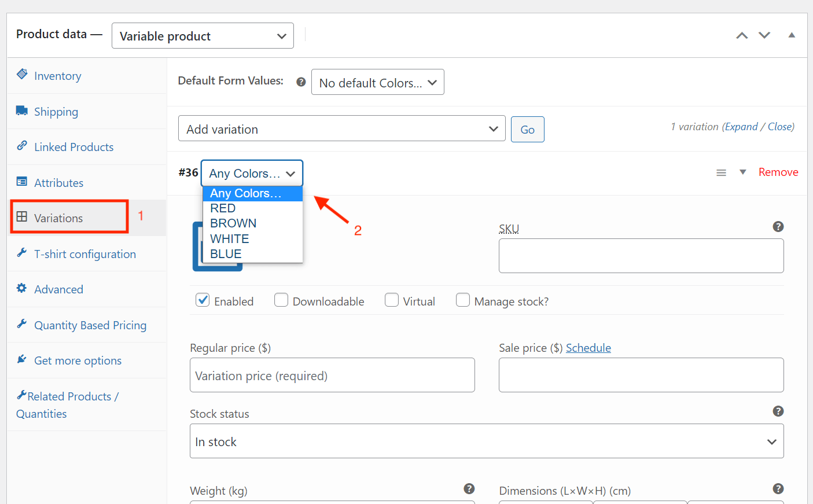Expand the In stock status dropdown
Screen dimensions: 813x504
click(486, 442)
